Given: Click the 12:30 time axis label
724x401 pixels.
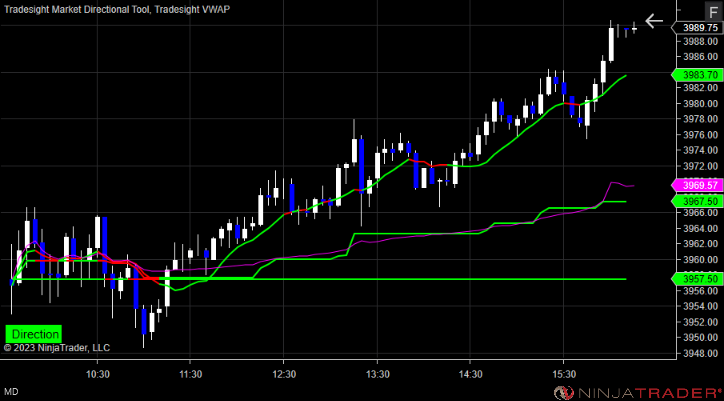Looking at the screenshot, I should (x=284, y=375).
